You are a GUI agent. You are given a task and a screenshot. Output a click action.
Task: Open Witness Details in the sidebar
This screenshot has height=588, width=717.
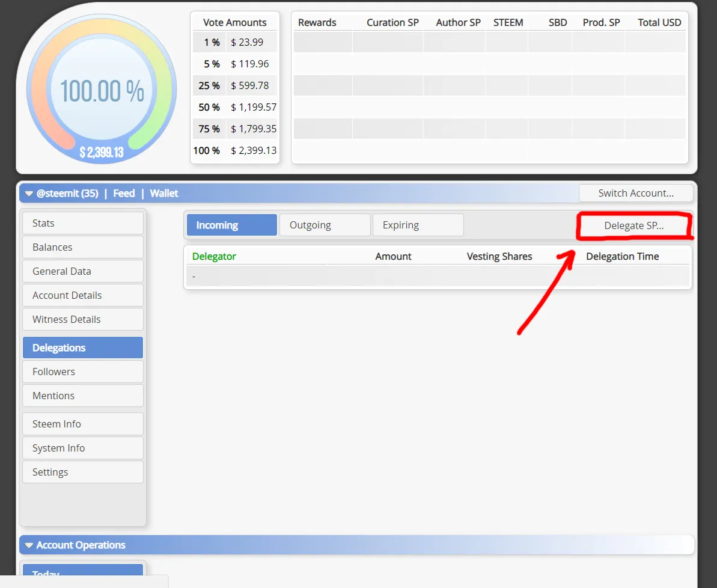(83, 319)
